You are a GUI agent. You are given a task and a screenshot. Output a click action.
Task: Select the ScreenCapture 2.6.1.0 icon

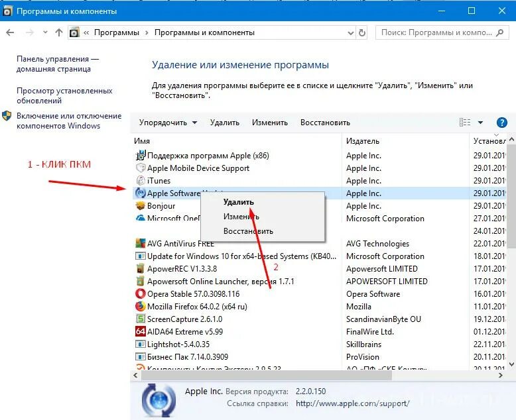coord(141,319)
